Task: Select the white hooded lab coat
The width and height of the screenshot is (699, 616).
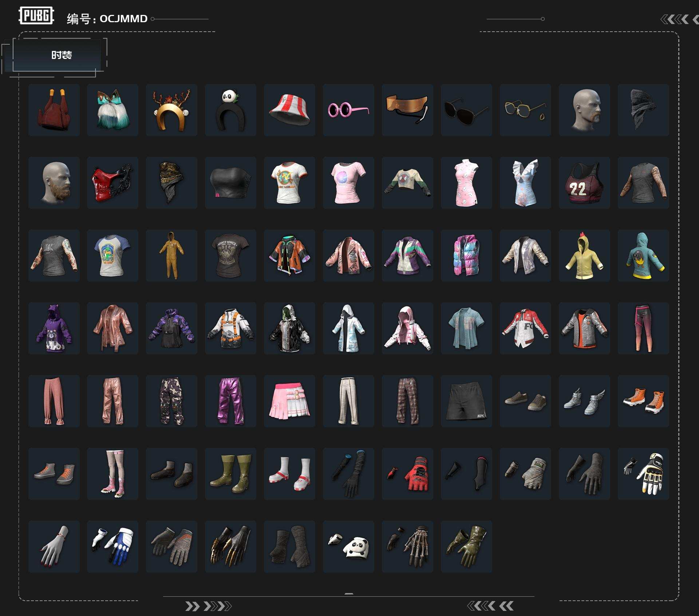Action: (349, 328)
